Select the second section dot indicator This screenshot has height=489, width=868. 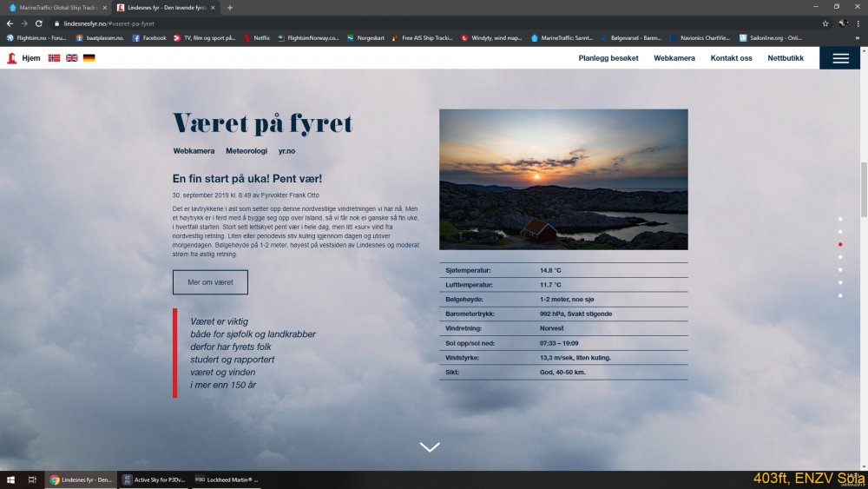[840, 232]
